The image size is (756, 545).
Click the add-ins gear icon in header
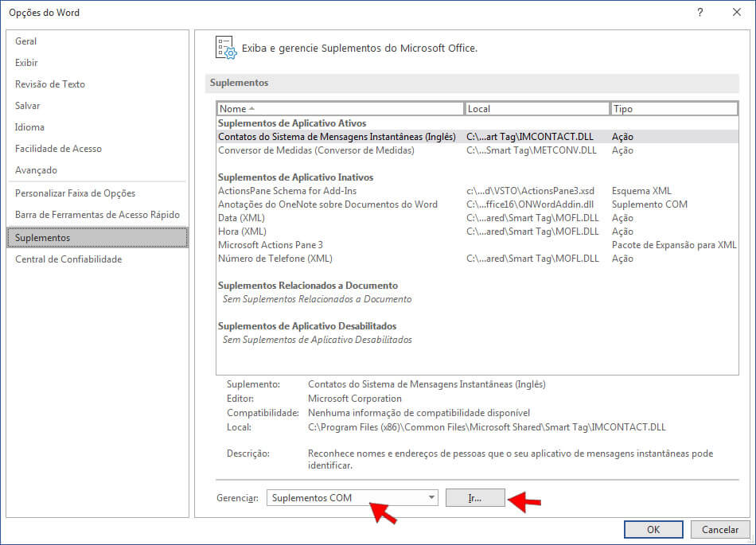226,48
